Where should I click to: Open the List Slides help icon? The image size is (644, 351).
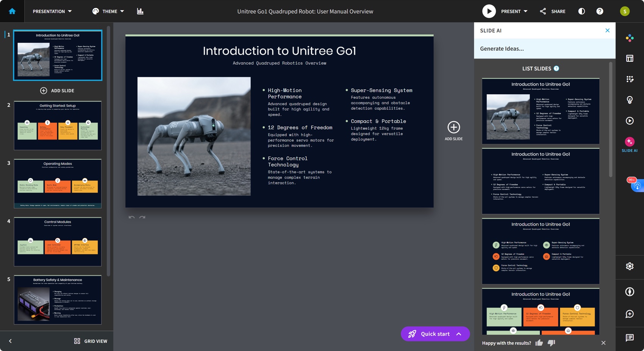pyautogui.click(x=556, y=69)
